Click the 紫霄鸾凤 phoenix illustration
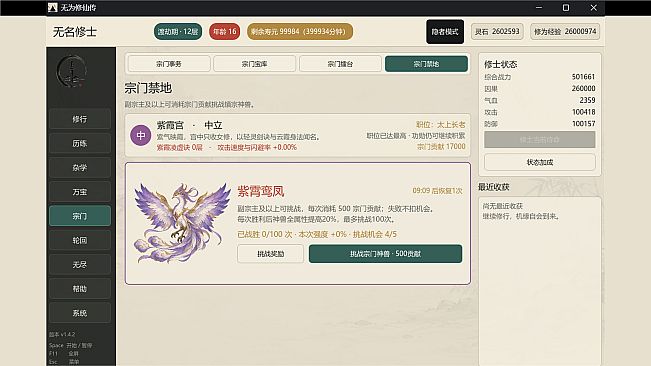651x366 pixels. (x=182, y=222)
